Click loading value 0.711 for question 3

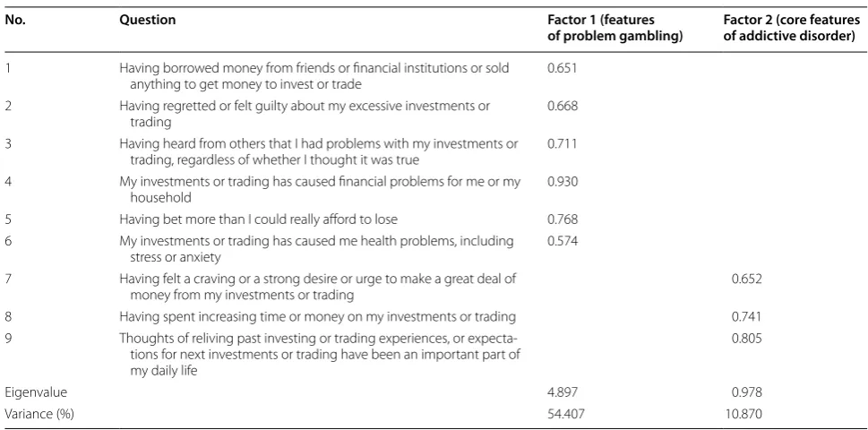point(562,144)
